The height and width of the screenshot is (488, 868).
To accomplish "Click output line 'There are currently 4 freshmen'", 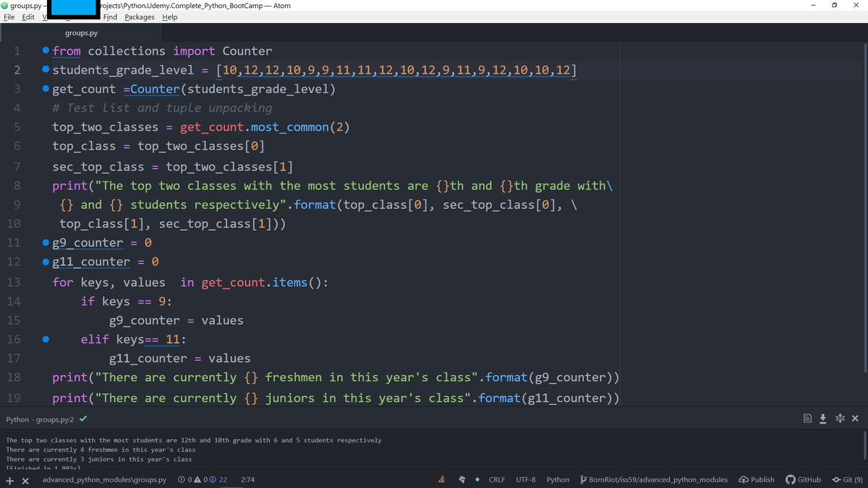I will point(101,450).
